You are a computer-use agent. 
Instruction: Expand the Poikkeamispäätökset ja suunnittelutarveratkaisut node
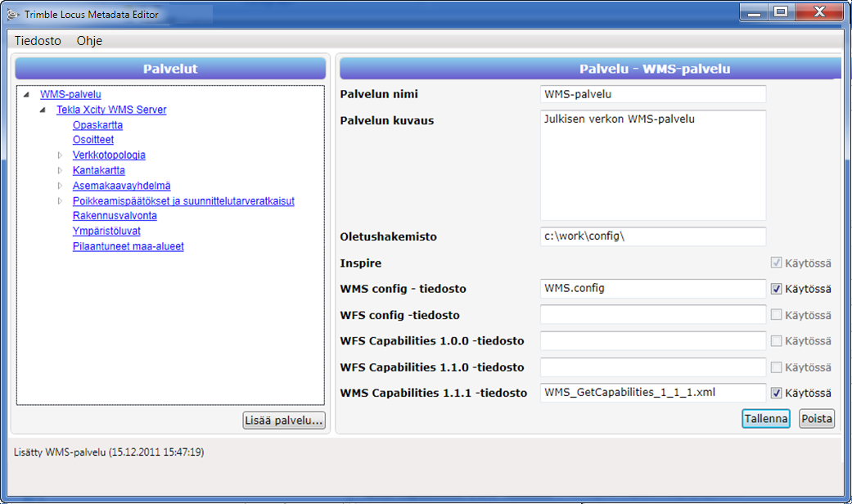(60, 201)
